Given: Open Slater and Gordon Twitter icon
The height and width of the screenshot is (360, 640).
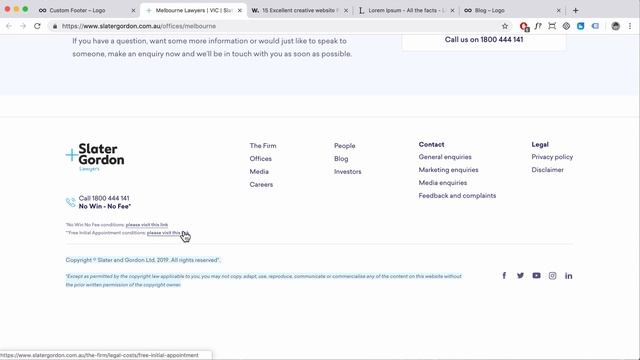Looking at the screenshot, I should click(x=520, y=276).
